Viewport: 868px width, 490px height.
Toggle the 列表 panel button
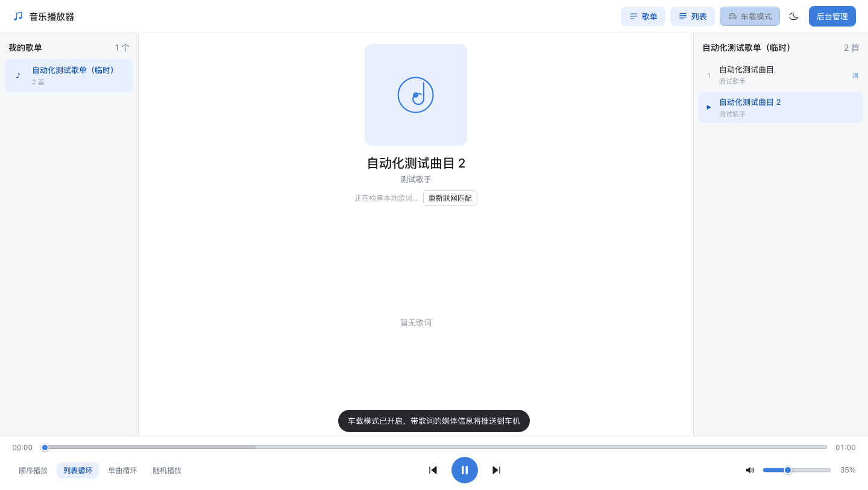pos(693,16)
